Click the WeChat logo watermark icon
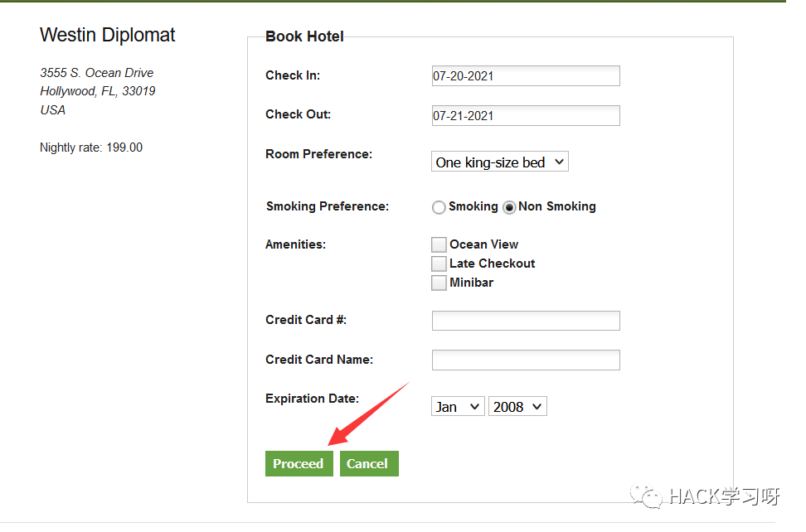Screen dimensions: 806x532 pyautogui.click(x=647, y=495)
